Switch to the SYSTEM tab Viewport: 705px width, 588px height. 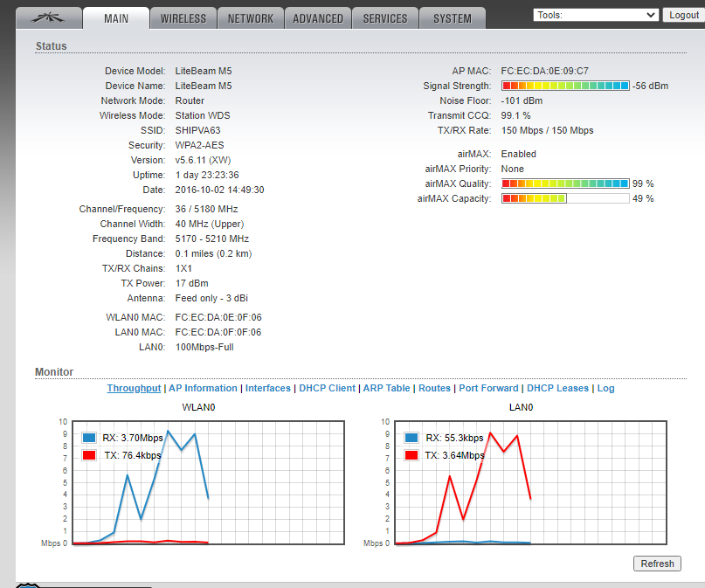pyautogui.click(x=453, y=18)
